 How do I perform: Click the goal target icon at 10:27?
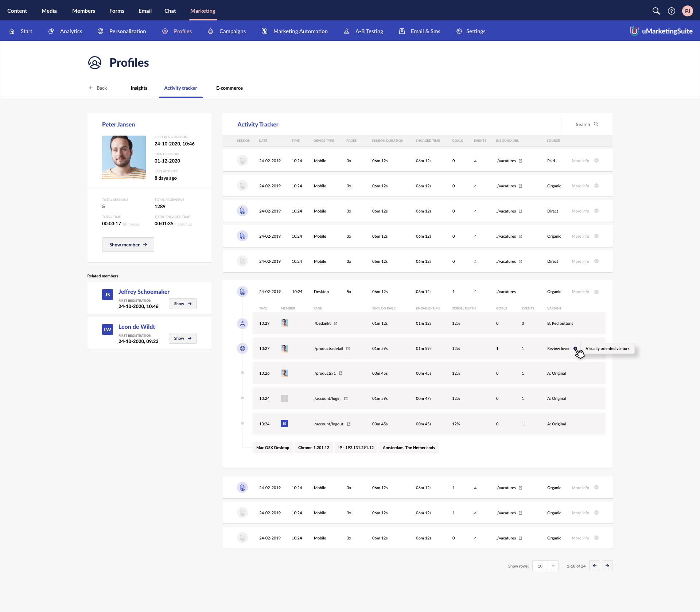click(x=242, y=348)
